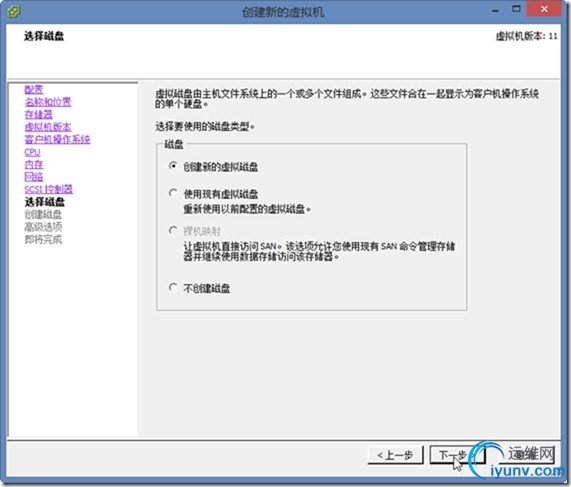571x487 pixels.
Task: Click '选择要使用的磁盘类型' instruction text
Action: click(205, 127)
